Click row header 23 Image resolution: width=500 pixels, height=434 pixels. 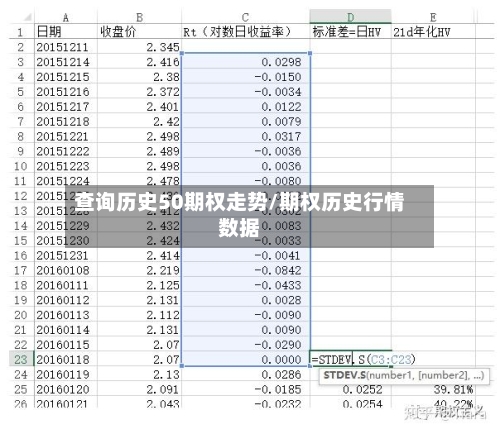[21, 359]
